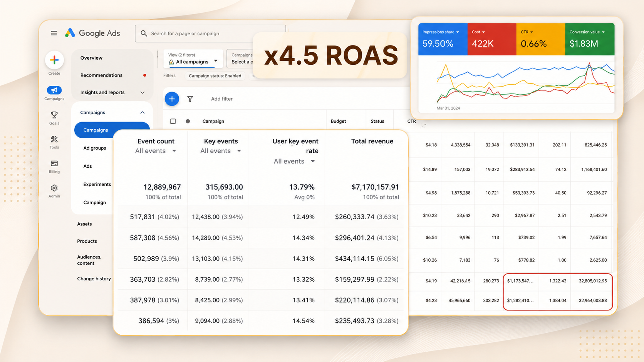Click table value 32,964,003.88
The width and height of the screenshot is (644, 362).
click(x=593, y=300)
